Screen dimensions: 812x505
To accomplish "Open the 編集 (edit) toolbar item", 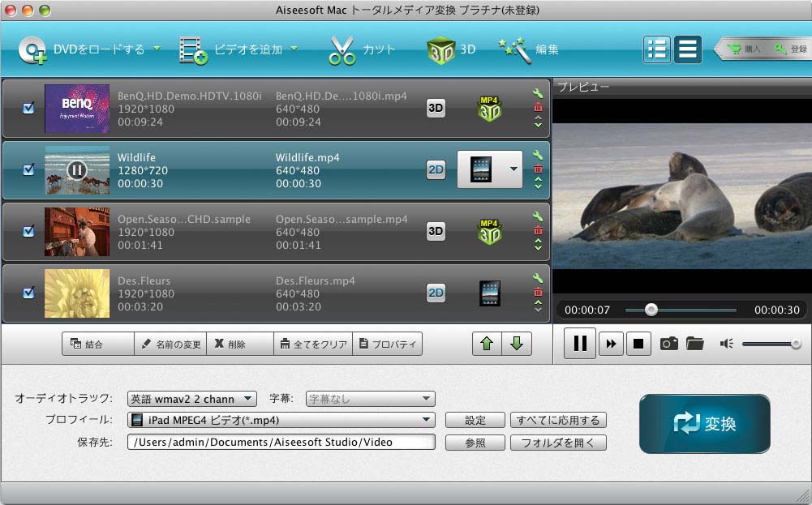I will [529, 49].
